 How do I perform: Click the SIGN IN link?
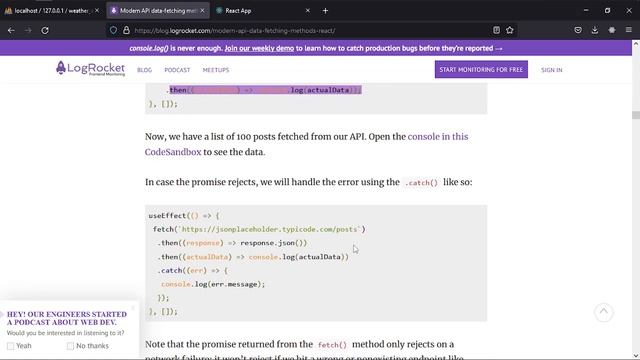click(x=551, y=70)
